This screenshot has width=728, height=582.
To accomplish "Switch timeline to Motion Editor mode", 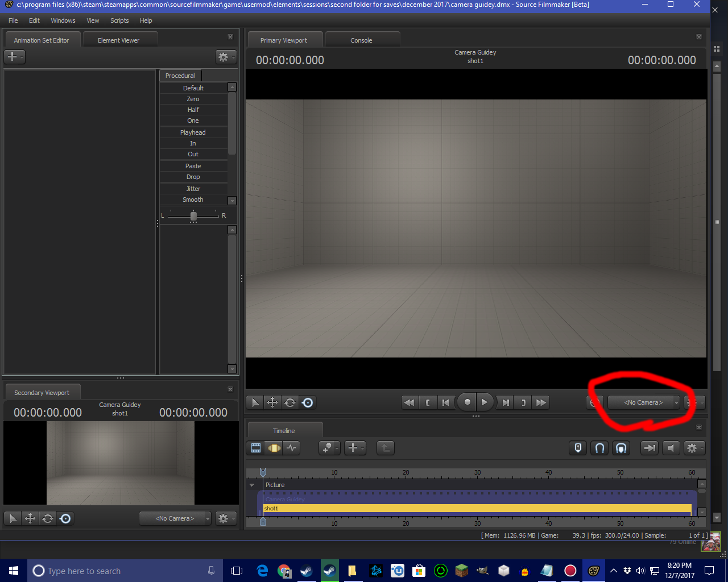I will (274, 448).
